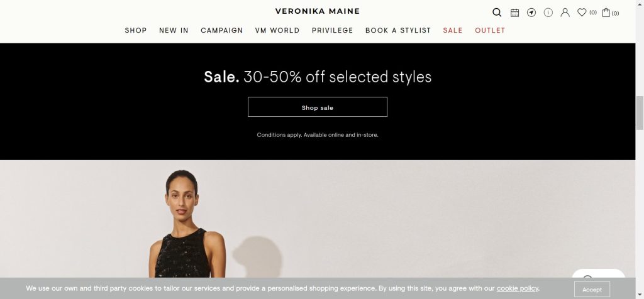This screenshot has height=299, width=644.
Task: Open the VM WORLD menu
Action: tap(277, 30)
